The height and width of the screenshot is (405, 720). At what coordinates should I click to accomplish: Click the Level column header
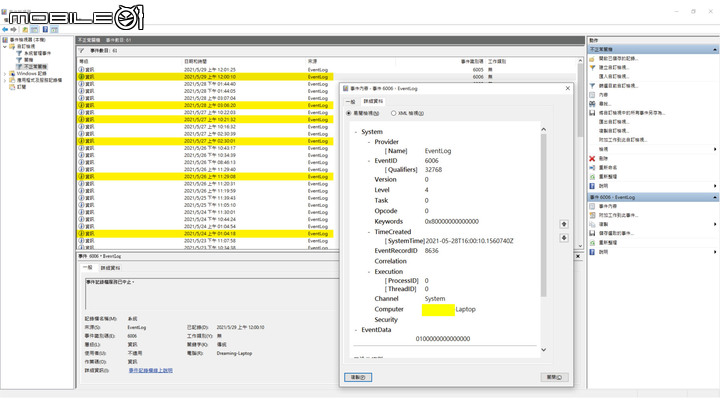coord(84,62)
